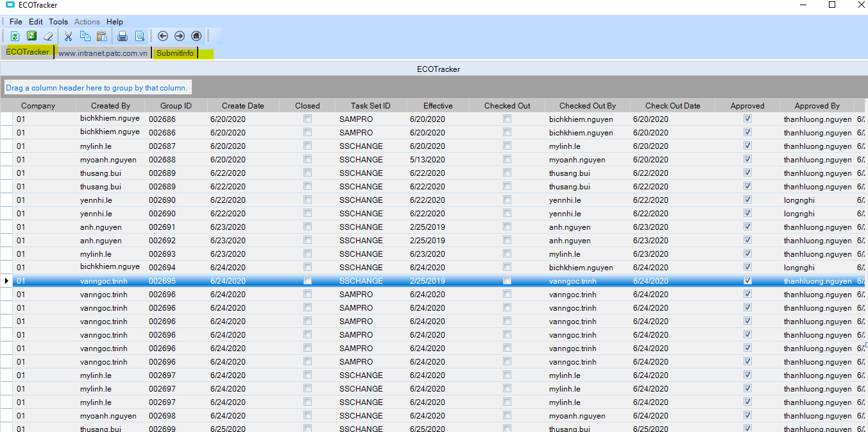
Task: Click the Approved column header
Action: tap(747, 106)
